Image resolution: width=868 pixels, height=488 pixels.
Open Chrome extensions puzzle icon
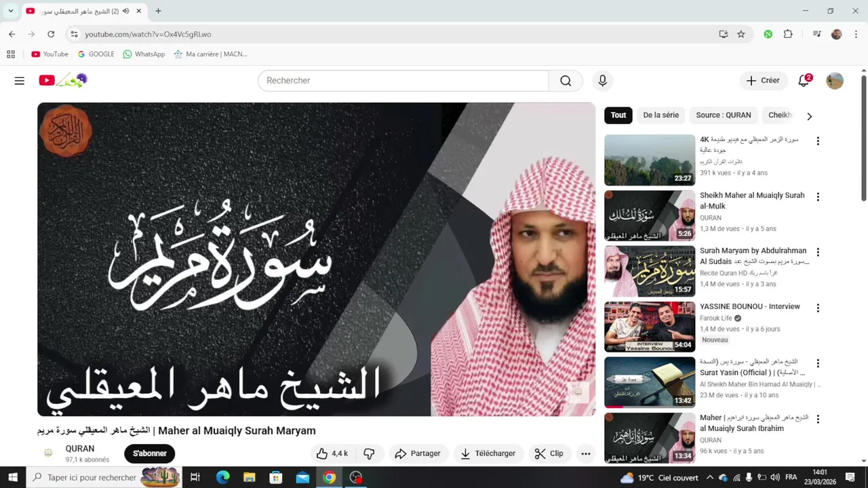[x=788, y=34]
